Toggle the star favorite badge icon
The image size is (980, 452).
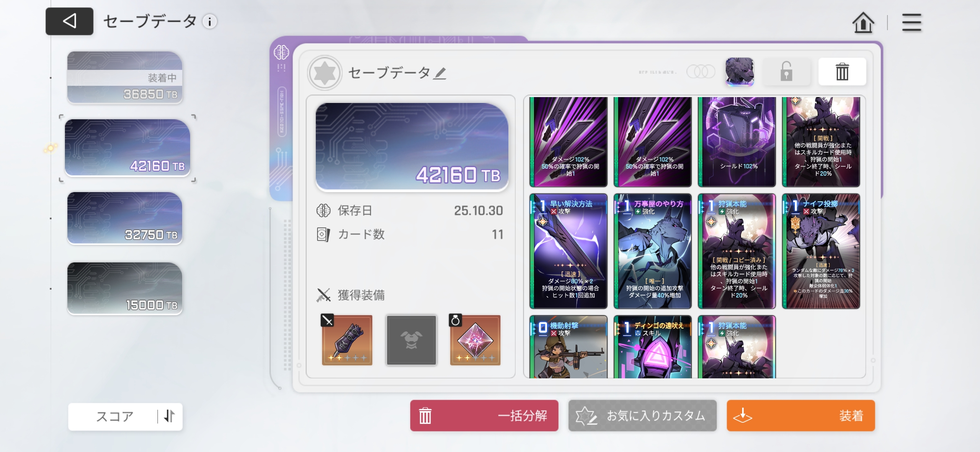click(325, 73)
